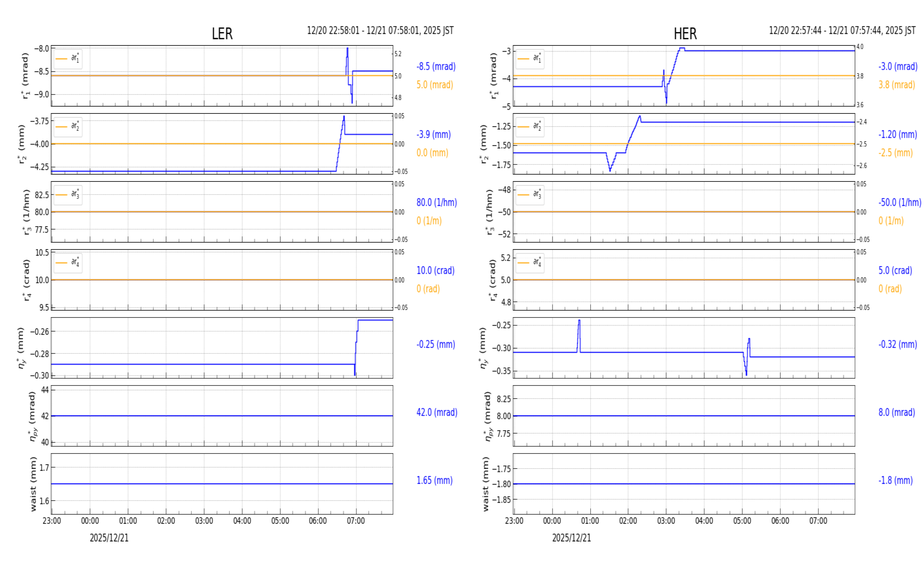Click the HER waist value -1.8 (mm)
Screen dimensions: 924x565
point(895,481)
